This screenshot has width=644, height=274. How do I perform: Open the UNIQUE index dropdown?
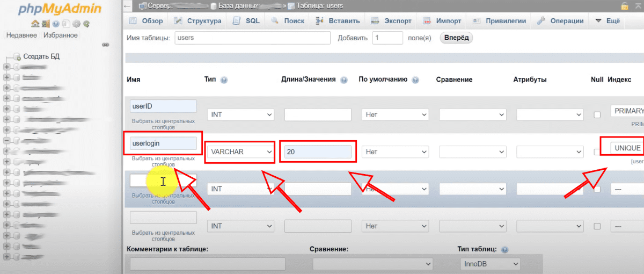click(627, 148)
